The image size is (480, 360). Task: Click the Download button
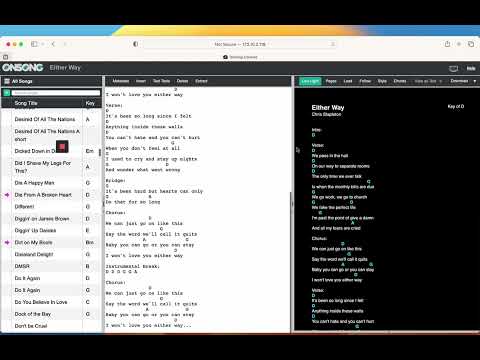(459, 81)
